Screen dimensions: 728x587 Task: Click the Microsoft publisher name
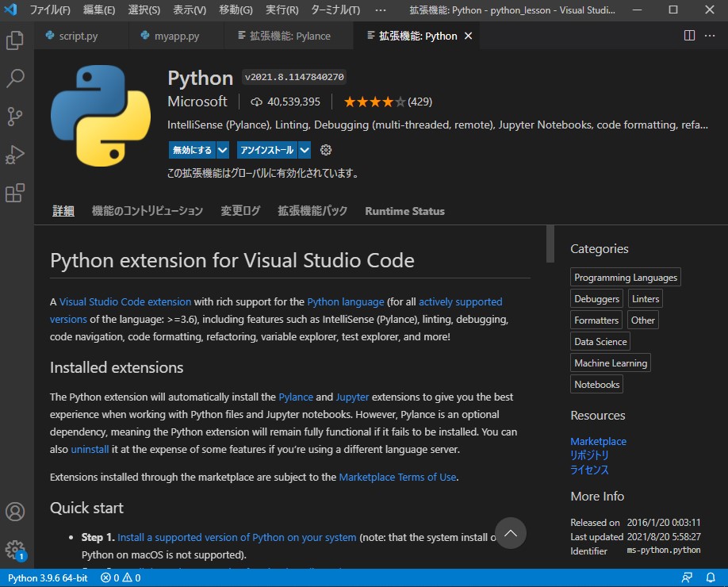[x=197, y=102]
